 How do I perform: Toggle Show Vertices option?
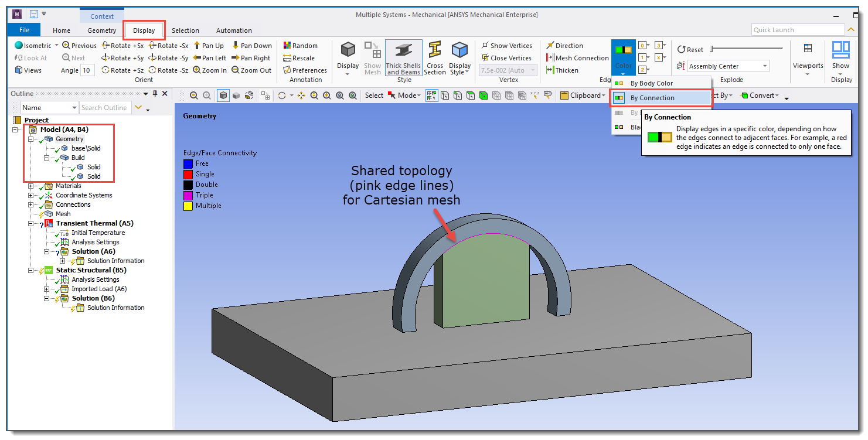[506, 46]
